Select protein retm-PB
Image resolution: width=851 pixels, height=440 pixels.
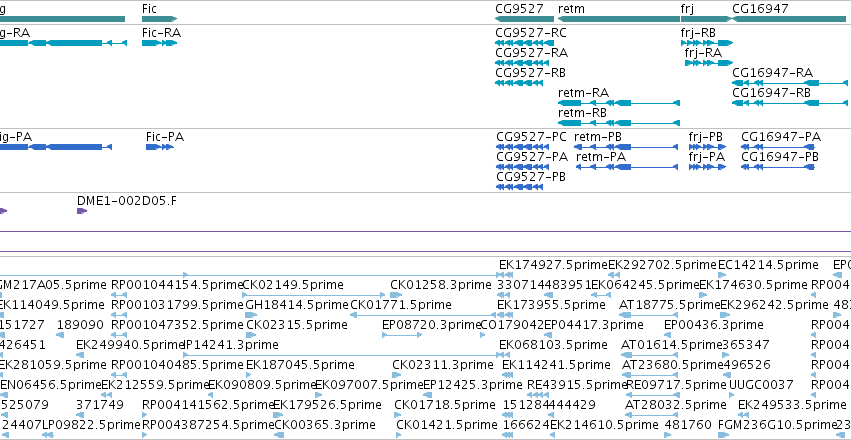tap(598, 137)
